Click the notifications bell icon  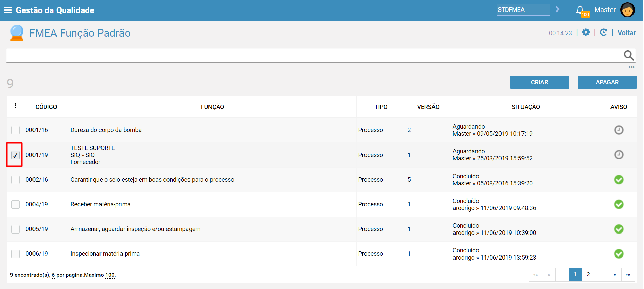(580, 10)
